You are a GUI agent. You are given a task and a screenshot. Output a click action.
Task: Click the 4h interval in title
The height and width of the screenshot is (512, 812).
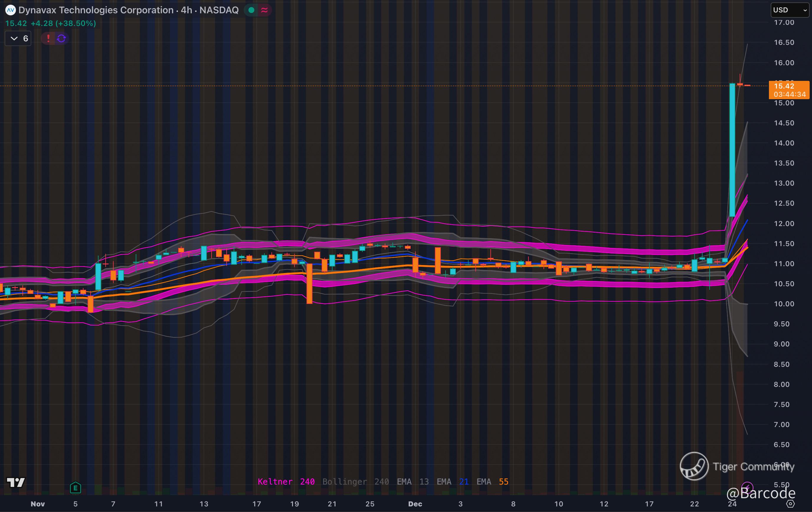tap(186, 10)
